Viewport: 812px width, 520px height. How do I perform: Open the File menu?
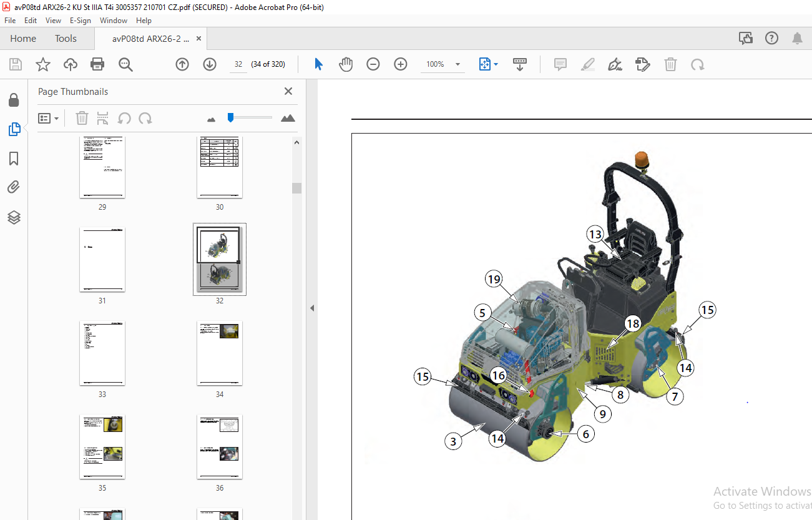point(10,21)
